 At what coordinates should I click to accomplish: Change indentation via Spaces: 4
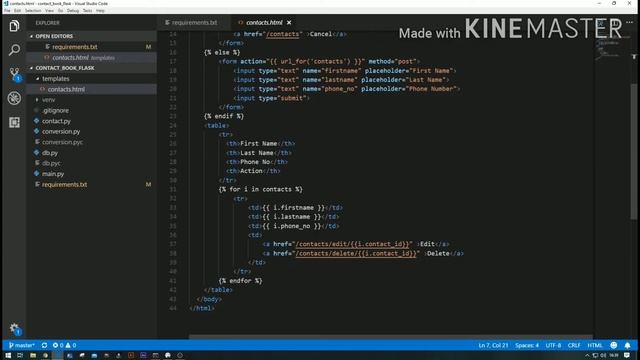point(527,345)
